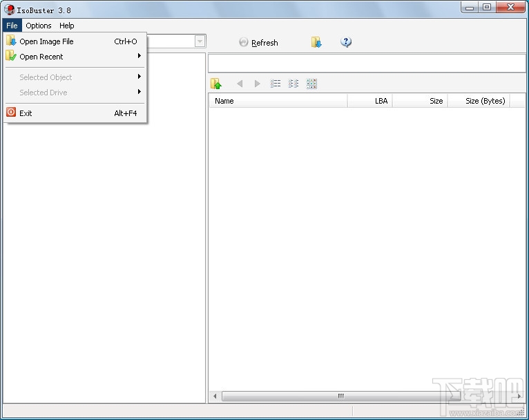Open the File menu
The width and height of the screenshot is (529, 420).
click(12, 26)
